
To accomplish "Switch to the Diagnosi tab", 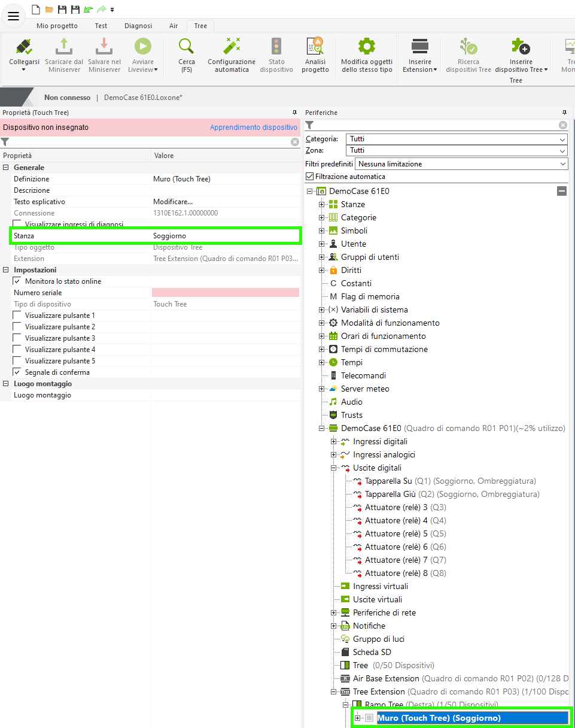I will pos(138,26).
